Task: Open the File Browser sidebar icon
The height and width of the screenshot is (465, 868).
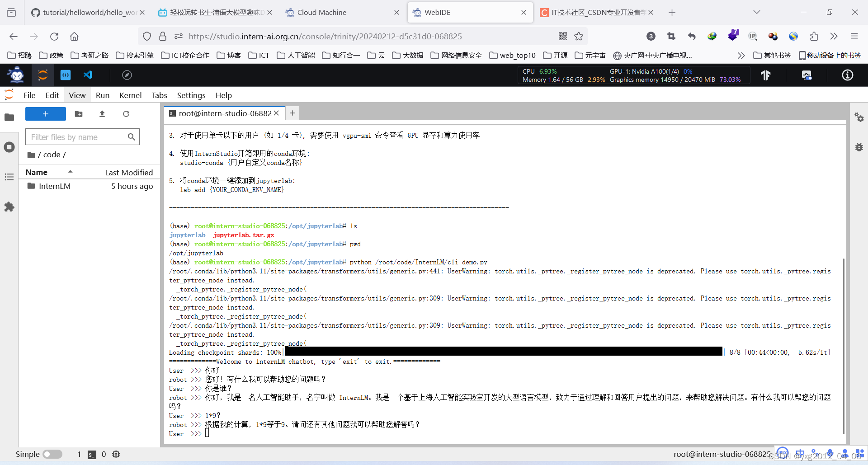Action: point(9,117)
